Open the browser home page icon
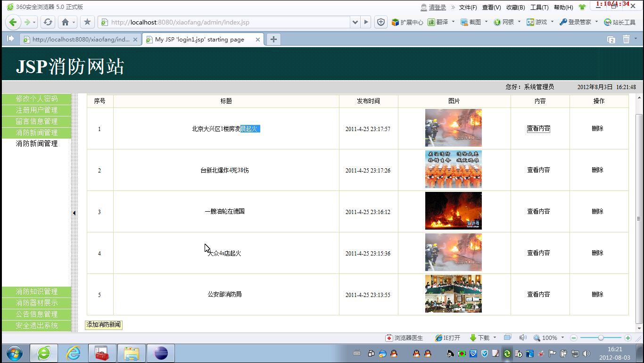Image resolution: width=644 pixels, height=363 pixels. click(x=66, y=22)
